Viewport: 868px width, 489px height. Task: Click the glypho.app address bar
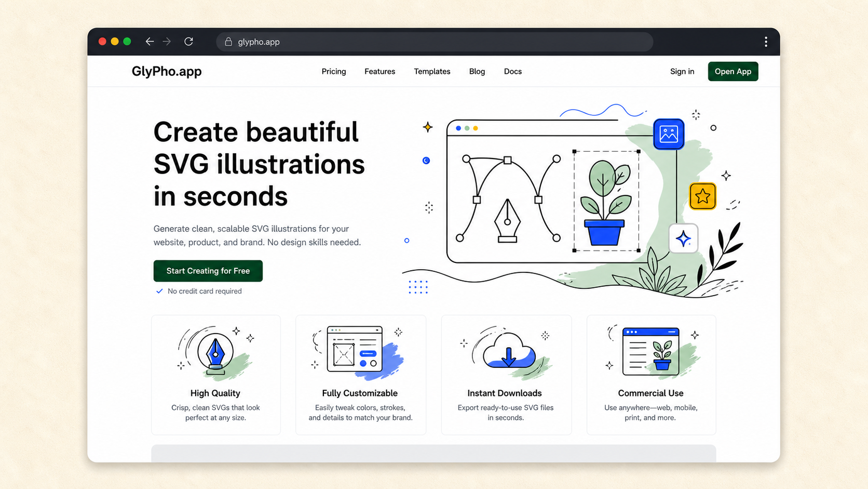click(435, 42)
